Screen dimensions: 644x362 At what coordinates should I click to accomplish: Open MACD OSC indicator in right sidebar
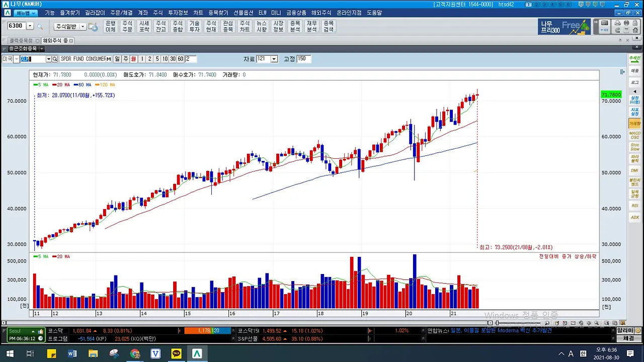pyautogui.click(x=634, y=135)
